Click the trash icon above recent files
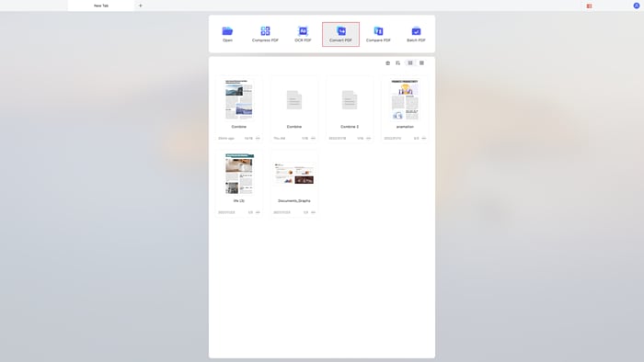 click(387, 63)
